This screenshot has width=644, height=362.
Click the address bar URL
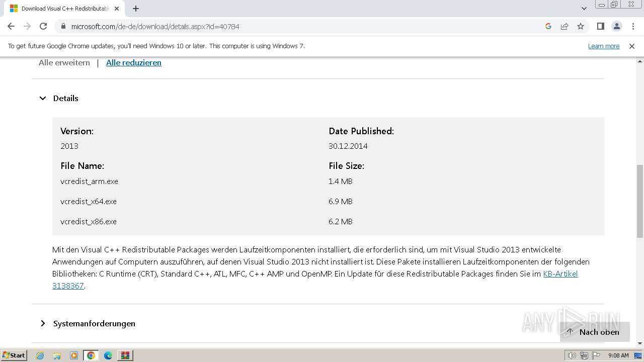click(x=155, y=26)
